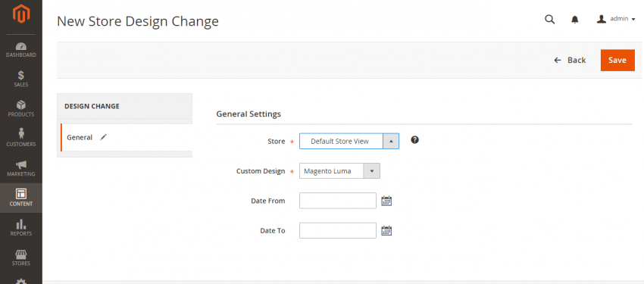Click the Store field help question mark

click(415, 140)
